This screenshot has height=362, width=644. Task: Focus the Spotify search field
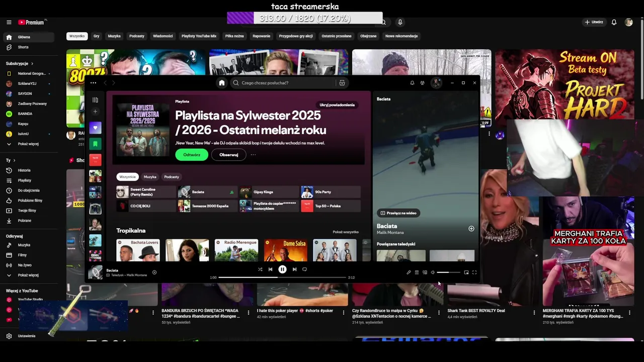click(283, 83)
